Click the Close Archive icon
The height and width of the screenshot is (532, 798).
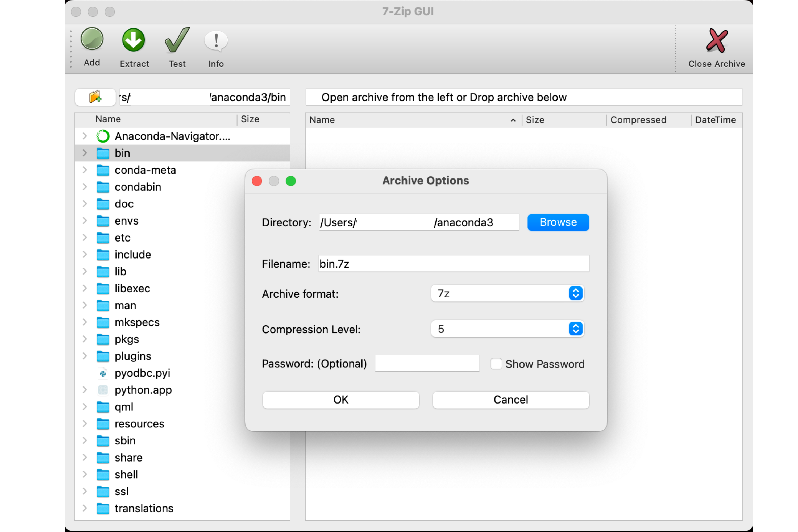pyautogui.click(x=716, y=41)
